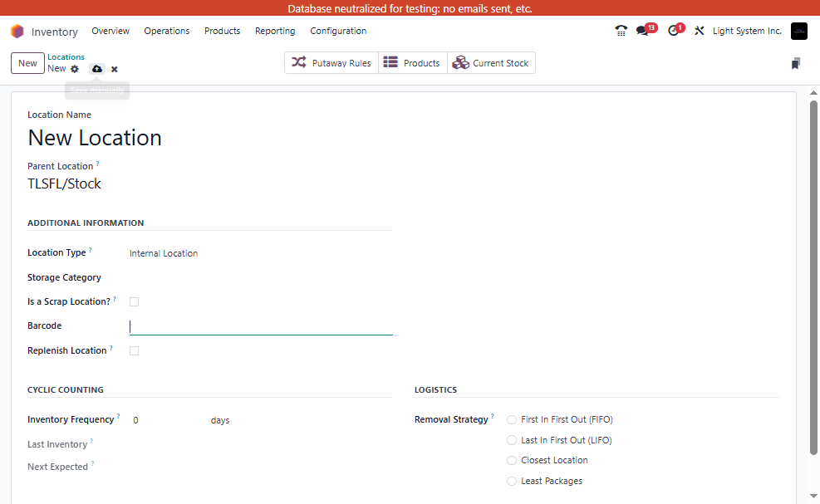The width and height of the screenshot is (820, 504).
Task: Select Last In First Out (LIFO) strategy
Action: point(512,440)
